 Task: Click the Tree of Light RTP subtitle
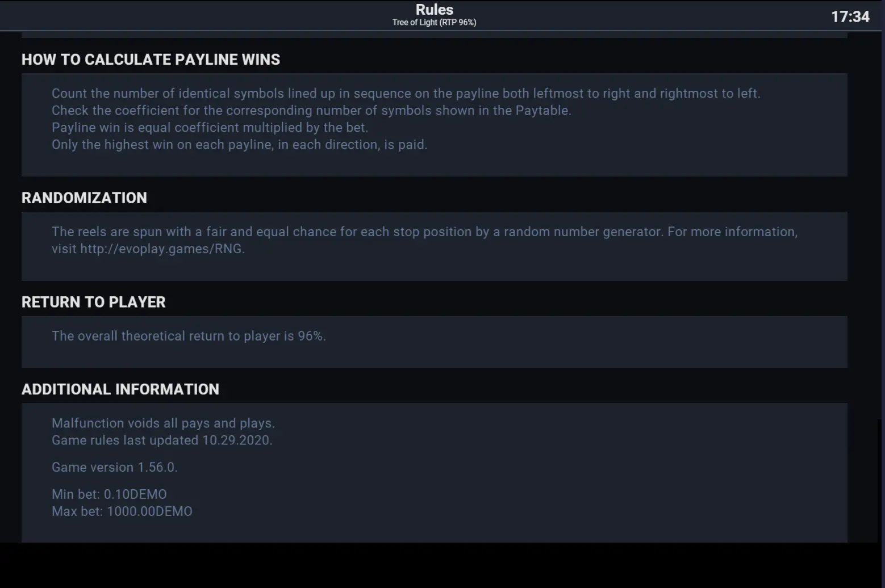[435, 22]
